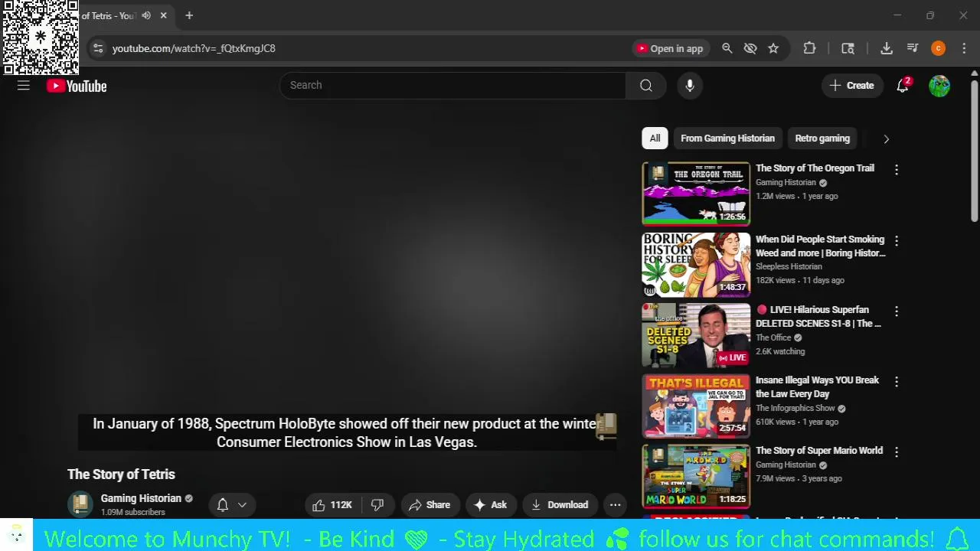
Task: Open the browser extensions puzzle icon
Action: pyautogui.click(x=809, y=48)
